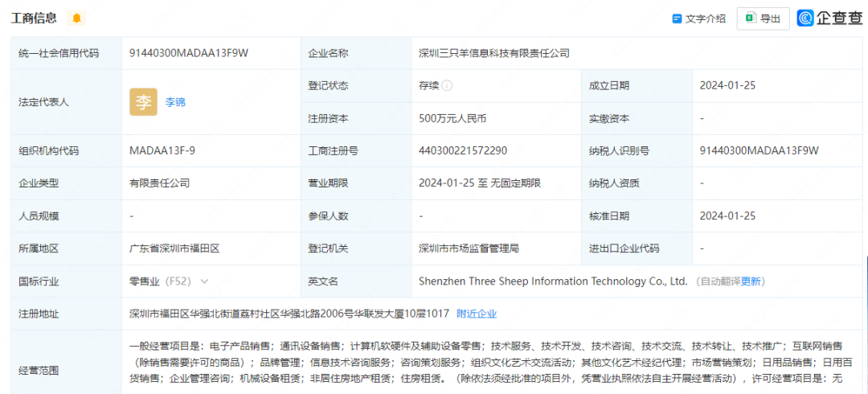This screenshot has height=394, width=868.
Task: Select registered capital 500万元人民币
Action: coord(452,118)
